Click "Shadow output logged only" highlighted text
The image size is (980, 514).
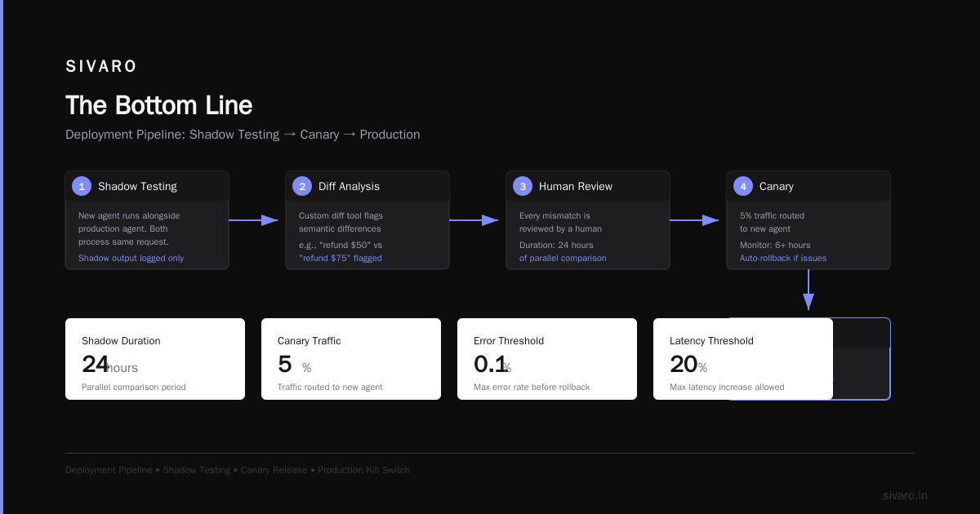pos(131,258)
